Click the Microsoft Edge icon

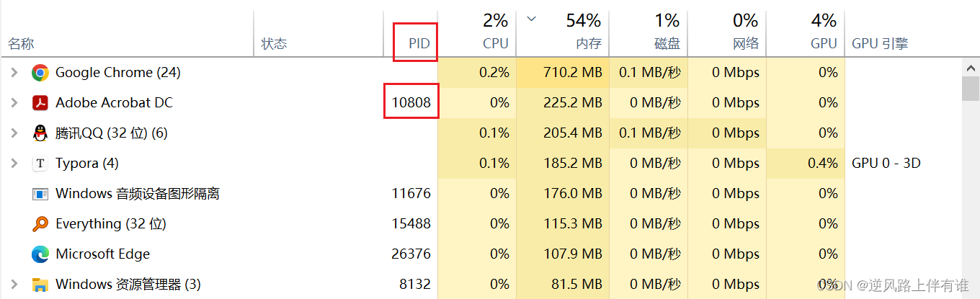(40, 254)
